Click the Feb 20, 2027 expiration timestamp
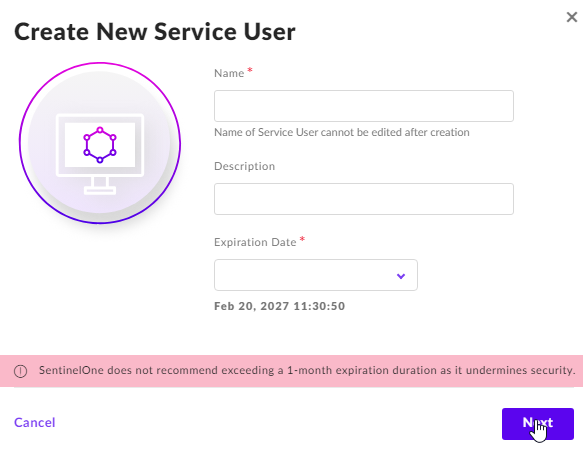Viewport: 583px width, 455px height. pyautogui.click(x=280, y=306)
